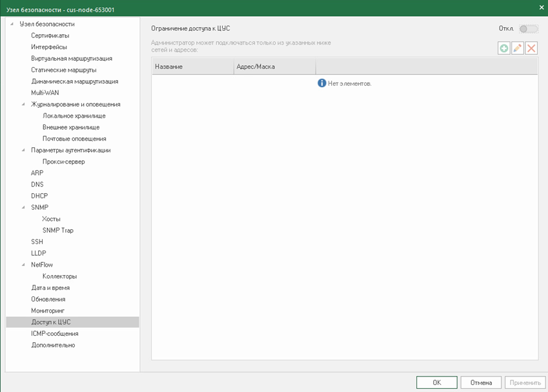Sort by the Адрес/Маска column header
The image size is (548, 392).
click(x=275, y=67)
